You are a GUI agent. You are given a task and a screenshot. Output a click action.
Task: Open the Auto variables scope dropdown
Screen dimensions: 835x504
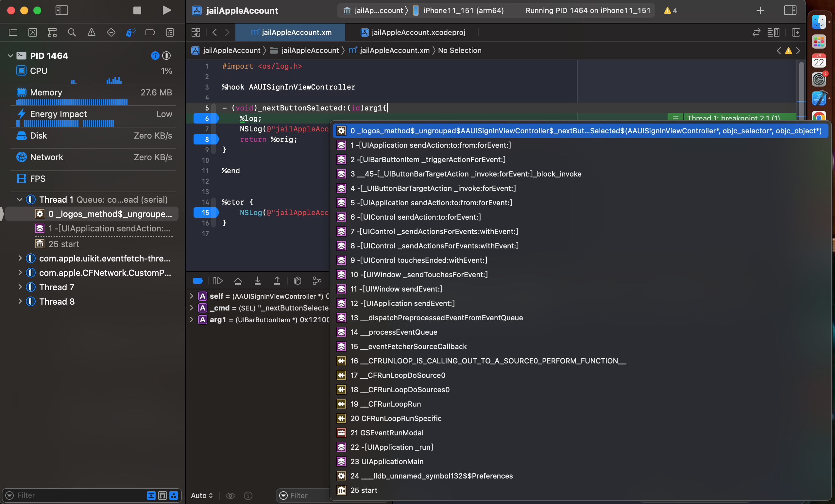[202, 496]
